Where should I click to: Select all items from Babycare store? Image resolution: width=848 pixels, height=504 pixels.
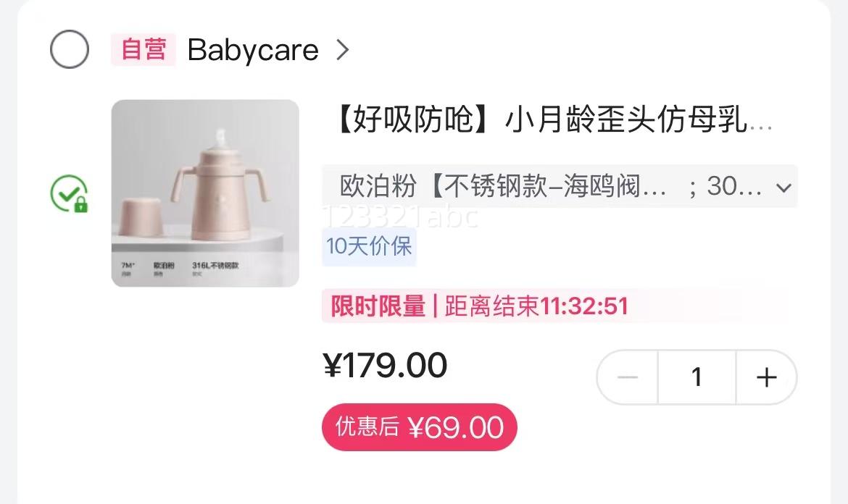click(70, 49)
